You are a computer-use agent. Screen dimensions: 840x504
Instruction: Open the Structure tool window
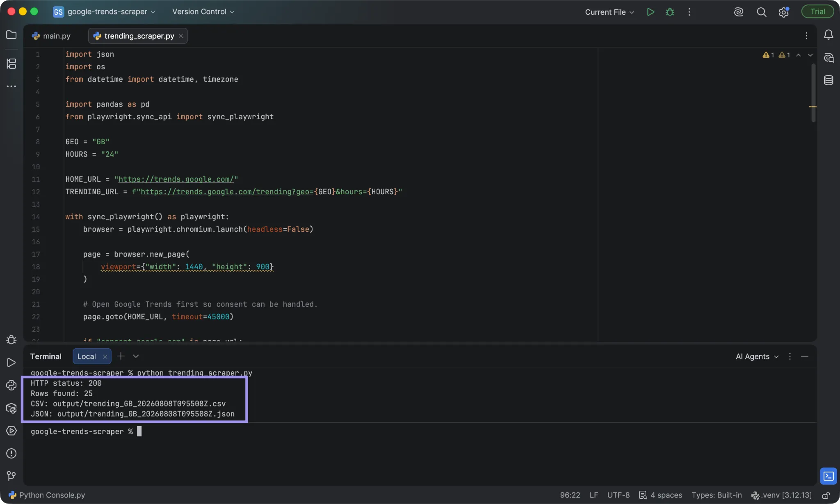[11, 64]
